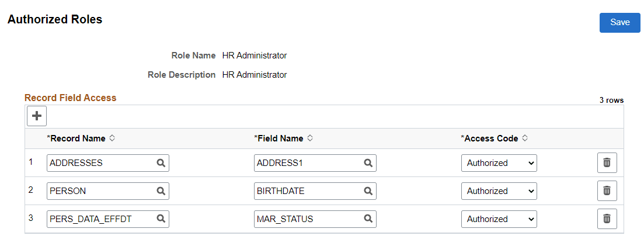
Task: Open Access Code dropdown in row 2
Action: (x=499, y=191)
